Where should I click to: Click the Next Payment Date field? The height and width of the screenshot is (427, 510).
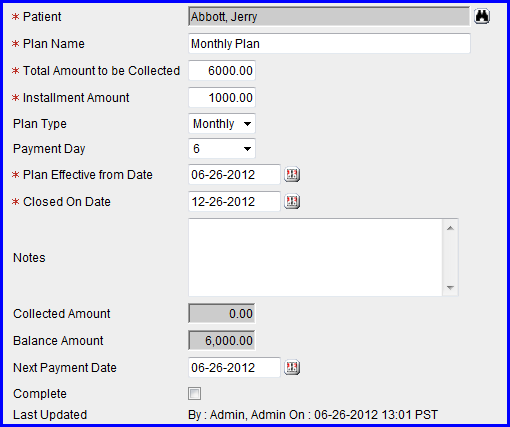pos(234,367)
